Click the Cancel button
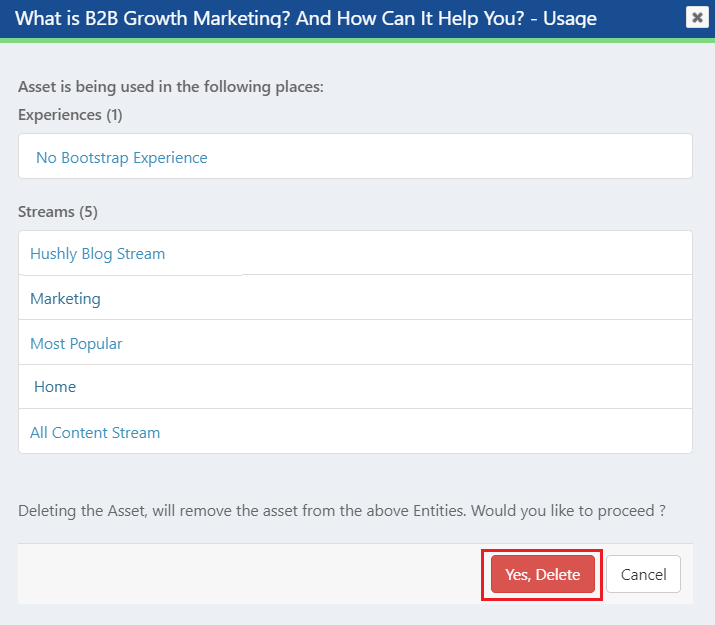715x625 pixels. pyautogui.click(x=643, y=574)
